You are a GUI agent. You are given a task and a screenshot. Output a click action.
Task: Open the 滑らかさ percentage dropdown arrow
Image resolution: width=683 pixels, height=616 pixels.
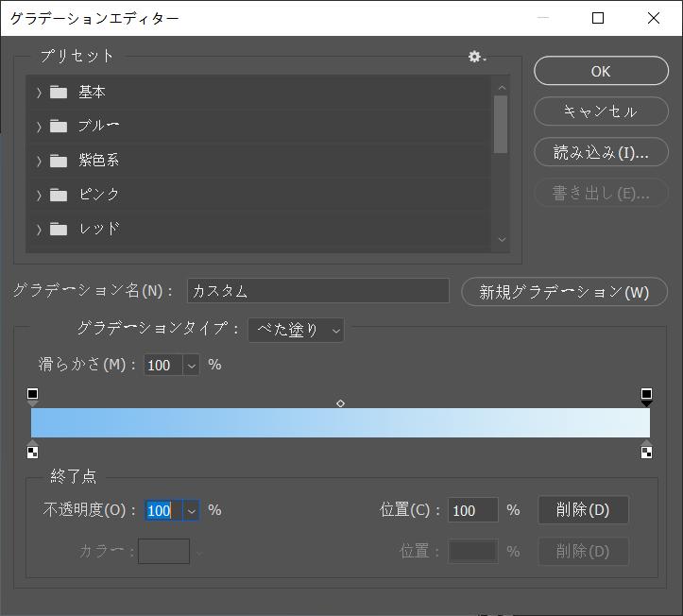click(191, 366)
